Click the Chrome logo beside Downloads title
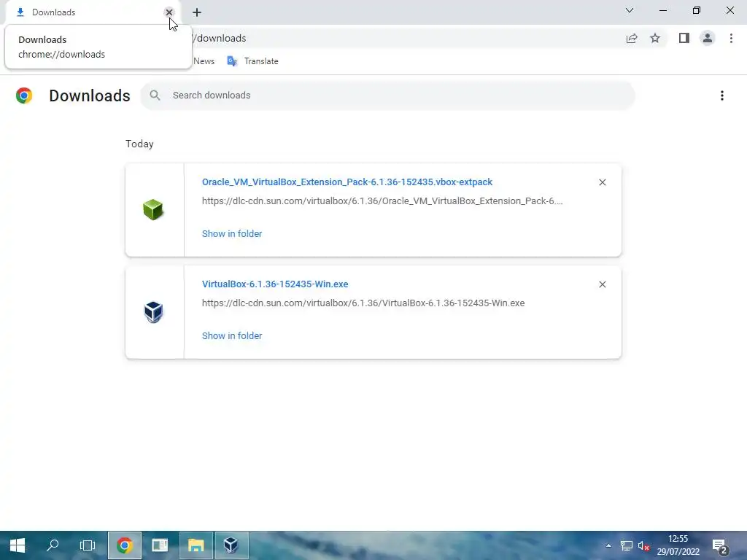The width and height of the screenshot is (747, 560). point(24,96)
